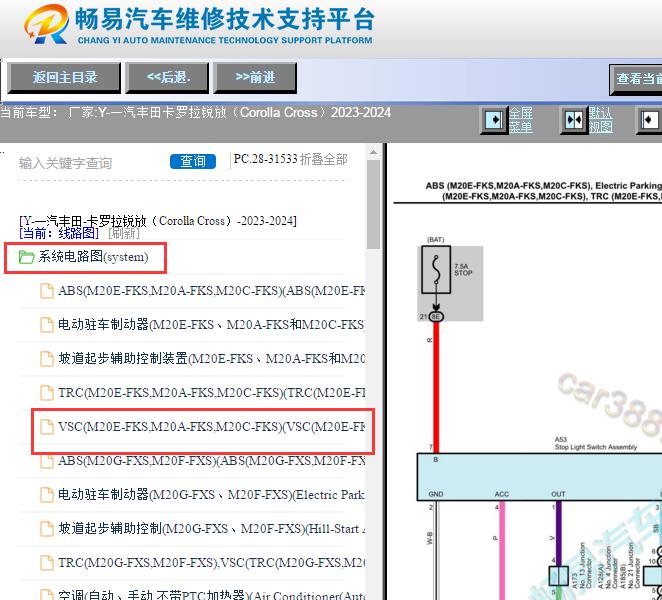
Task: Click document icon beside TRC(M20E-FKS) entry
Action: tap(47, 393)
